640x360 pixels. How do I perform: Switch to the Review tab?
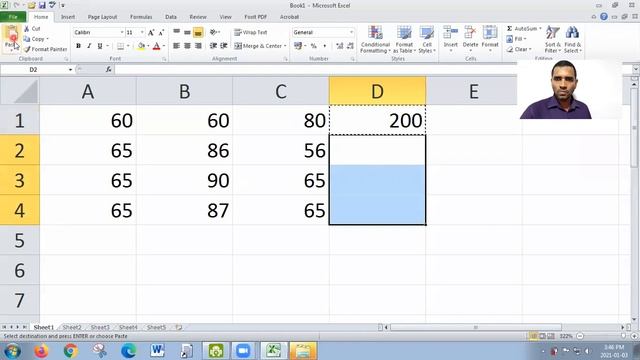click(198, 17)
